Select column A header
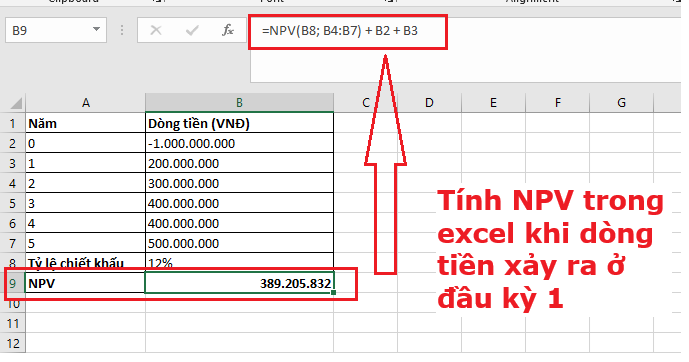 tap(86, 103)
